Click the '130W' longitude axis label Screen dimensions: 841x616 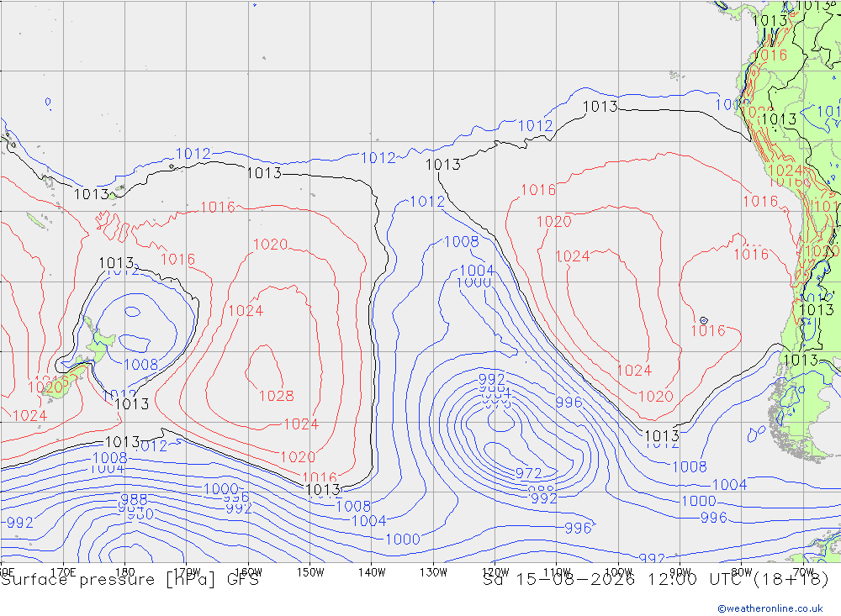[x=433, y=572]
